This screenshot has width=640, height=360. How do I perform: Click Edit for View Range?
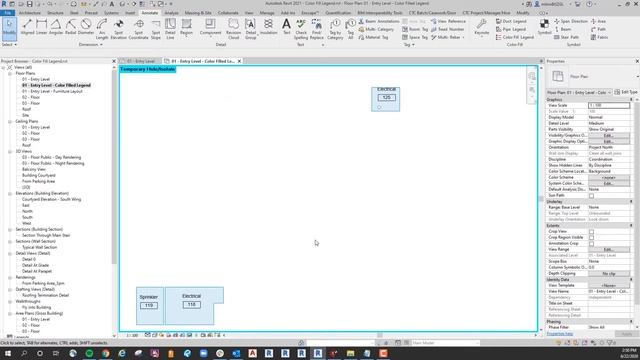coord(609,249)
